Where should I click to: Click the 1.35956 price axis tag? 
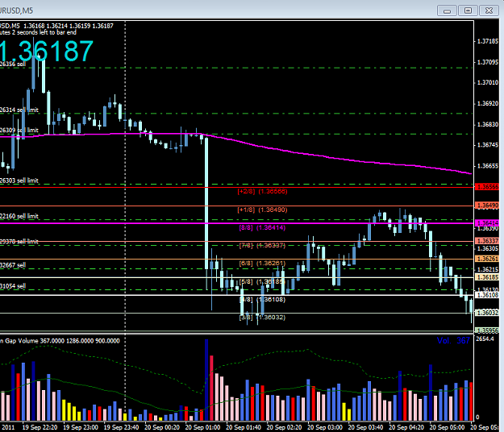(x=487, y=330)
